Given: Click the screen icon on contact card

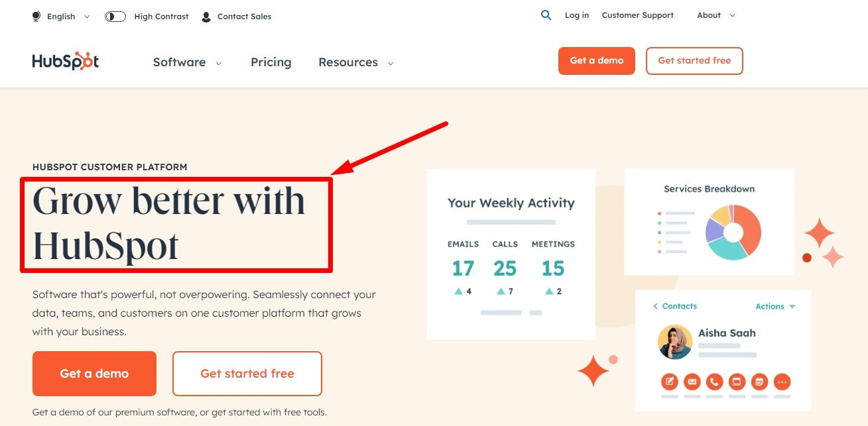Looking at the screenshot, I should click(x=737, y=382).
